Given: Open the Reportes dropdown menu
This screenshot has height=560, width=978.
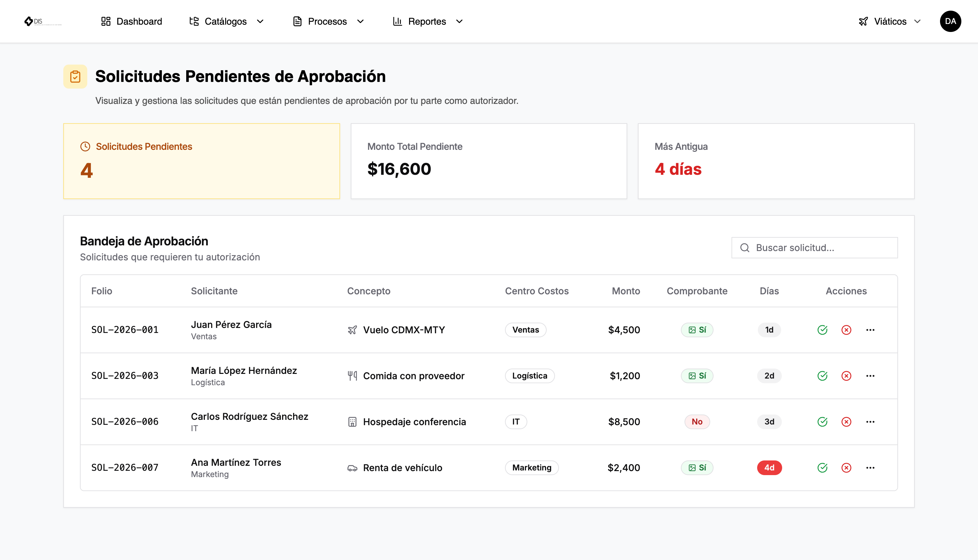Looking at the screenshot, I should (x=428, y=21).
